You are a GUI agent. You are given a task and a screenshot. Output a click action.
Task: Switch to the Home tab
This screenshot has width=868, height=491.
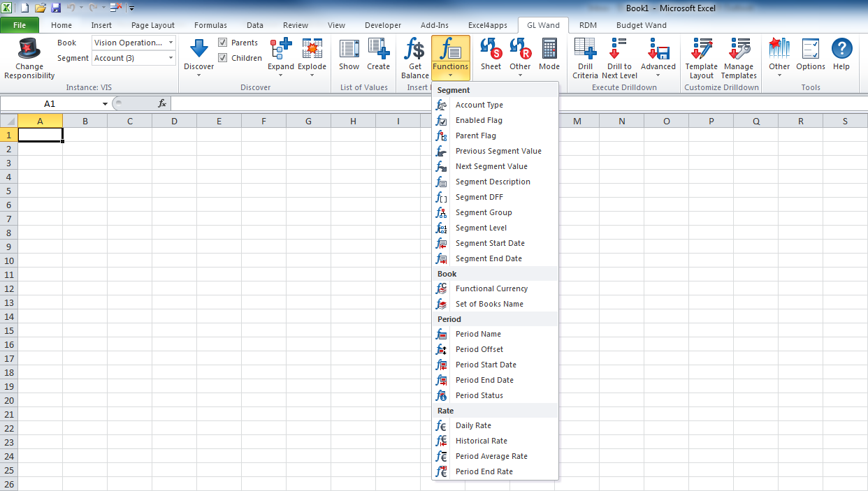pyautogui.click(x=62, y=25)
